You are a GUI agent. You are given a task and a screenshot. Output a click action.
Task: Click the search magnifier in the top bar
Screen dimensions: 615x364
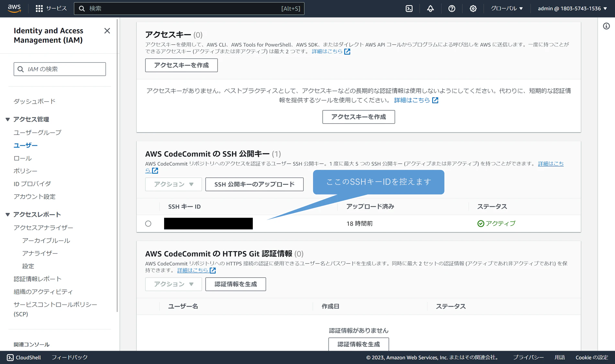coord(82,8)
